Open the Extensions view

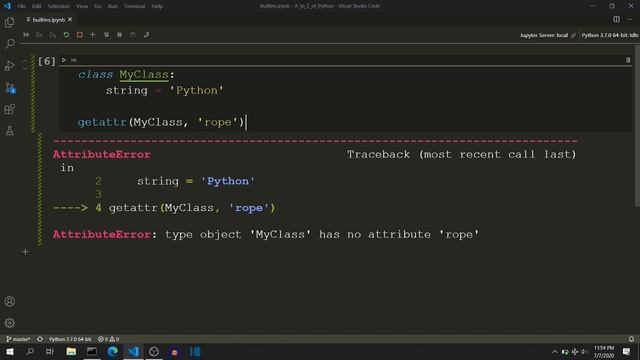tap(9, 109)
